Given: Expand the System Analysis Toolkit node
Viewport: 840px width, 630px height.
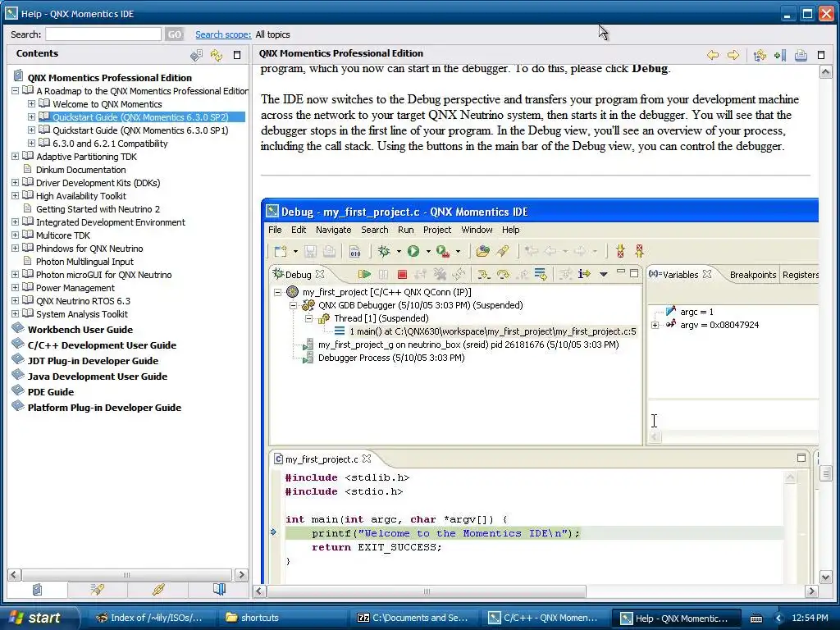Looking at the screenshot, I should click(15, 314).
